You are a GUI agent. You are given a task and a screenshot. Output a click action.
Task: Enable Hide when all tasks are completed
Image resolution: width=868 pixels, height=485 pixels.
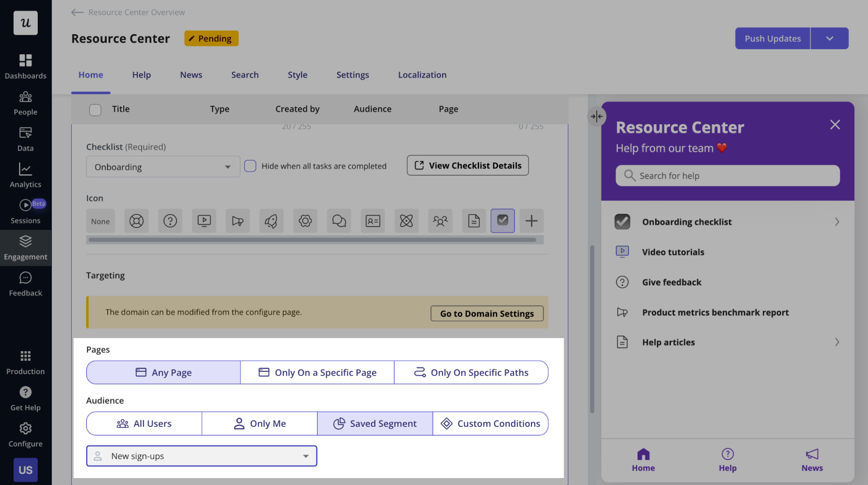(250, 166)
